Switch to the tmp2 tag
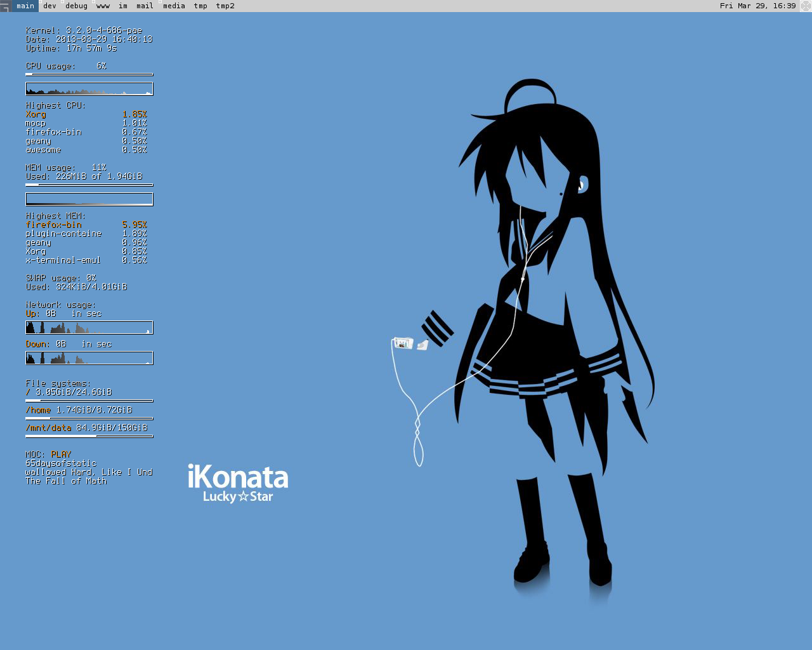The image size is (812, 650). (x=225, y=6)
